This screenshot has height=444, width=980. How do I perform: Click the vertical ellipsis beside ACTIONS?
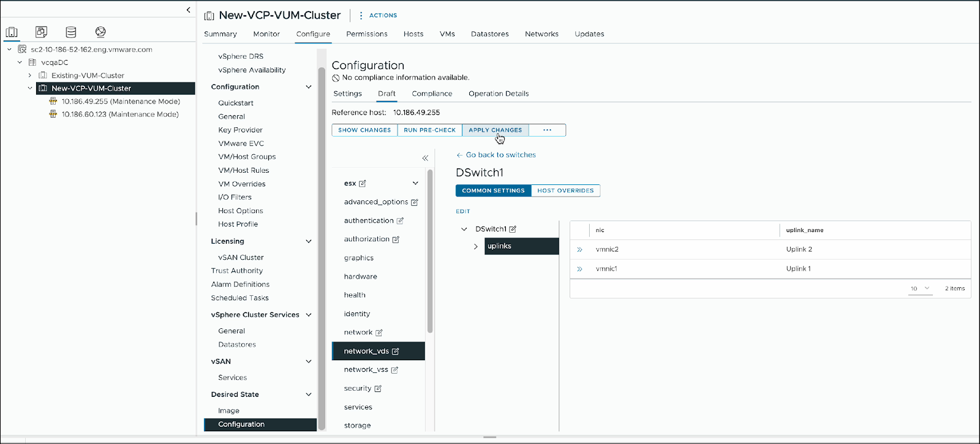pos(361,15)
